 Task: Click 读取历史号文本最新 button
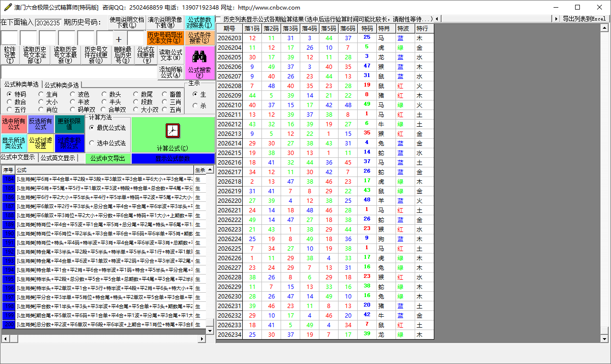pos(65,55)
